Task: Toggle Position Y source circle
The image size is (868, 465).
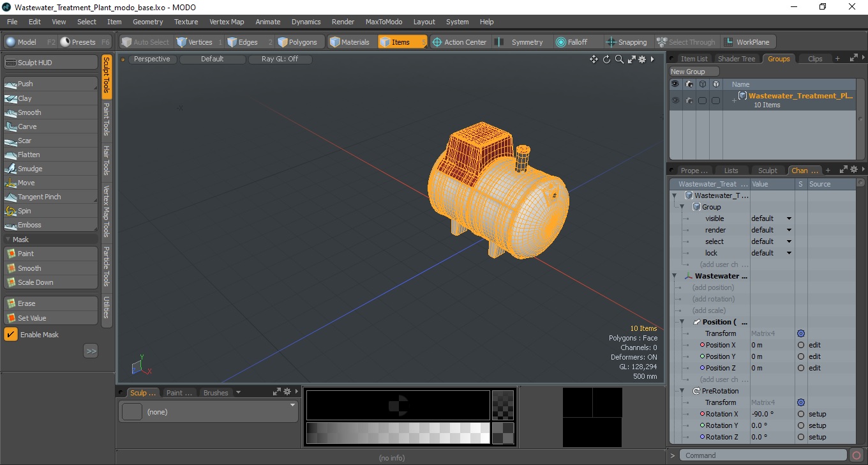Action: [x=801, y=356]
